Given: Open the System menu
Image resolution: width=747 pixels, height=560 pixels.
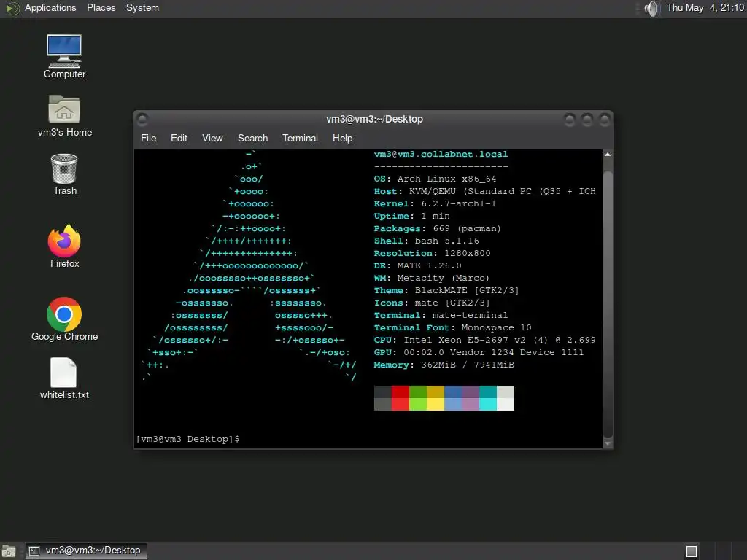Looking at the screenshot, I should click(x=142, y=8).
